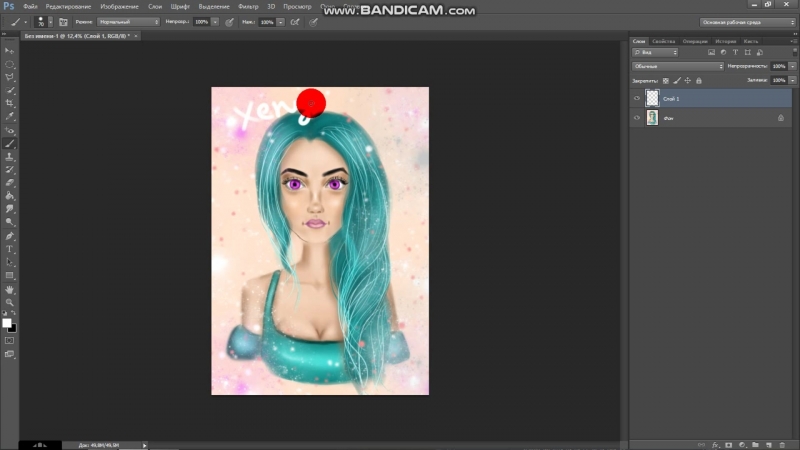Select the Move tool
This screenshot has width=800, height=450.
pos(9,51)
